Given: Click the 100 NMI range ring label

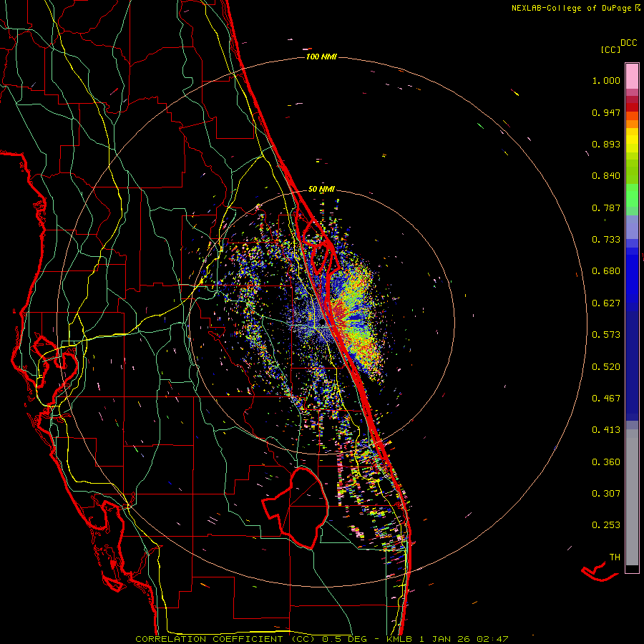Looking at the screenshot, I should click(x=321, y=57).
